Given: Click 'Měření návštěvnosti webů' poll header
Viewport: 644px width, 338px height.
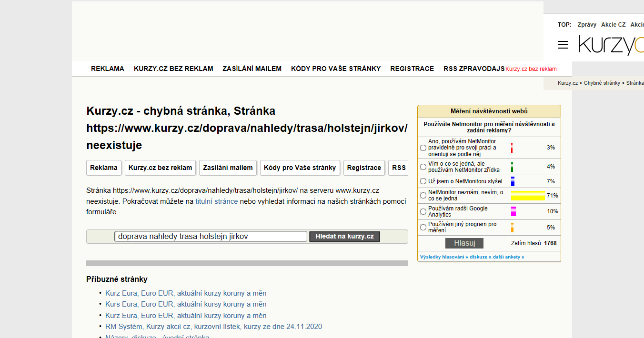Looking at the screenshot, I should click(x=489, y=111).
